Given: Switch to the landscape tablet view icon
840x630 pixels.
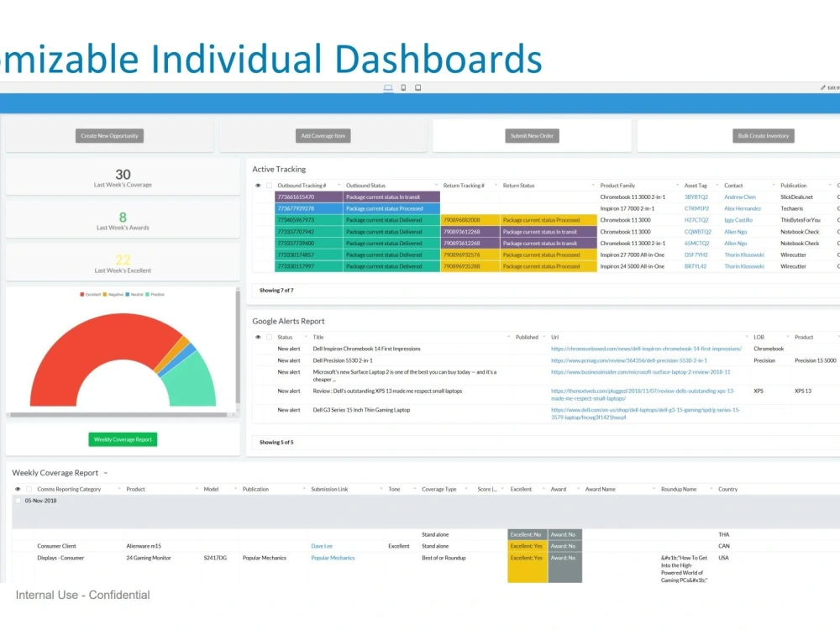Looking at the screenshot, I should [x=417, y=87].
